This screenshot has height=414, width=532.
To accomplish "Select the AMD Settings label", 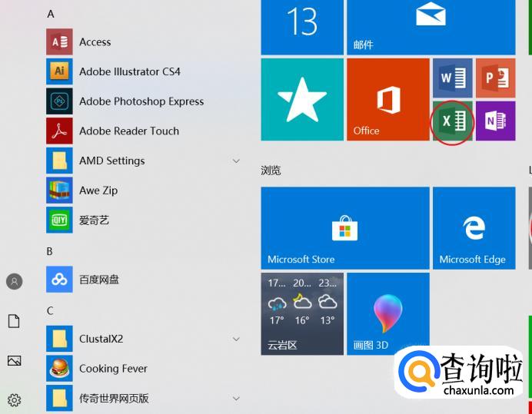I will click(112, 161).
